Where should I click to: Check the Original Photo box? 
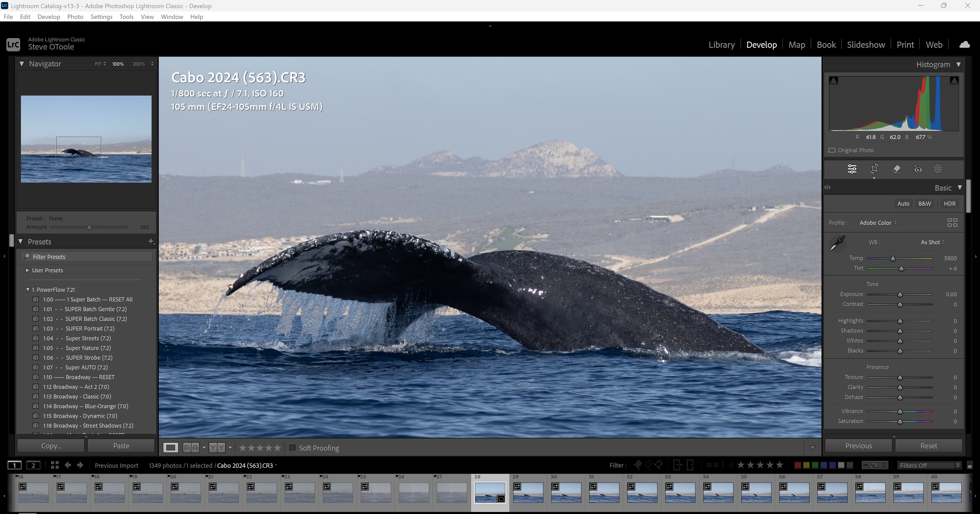[832, 150]
